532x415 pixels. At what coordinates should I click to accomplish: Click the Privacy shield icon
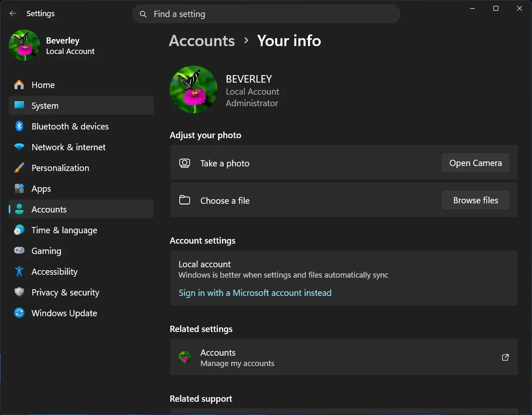click(x=19, y=292)
